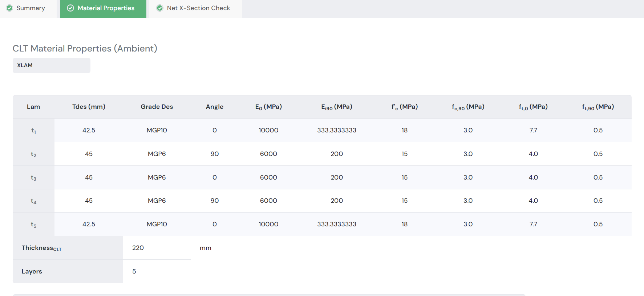
Task: Switch to Net X-Section Check tab
Action: tap(198, 8)
